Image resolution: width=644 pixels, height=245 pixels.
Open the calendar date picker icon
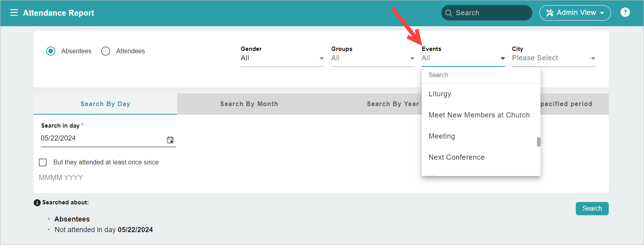170,140
